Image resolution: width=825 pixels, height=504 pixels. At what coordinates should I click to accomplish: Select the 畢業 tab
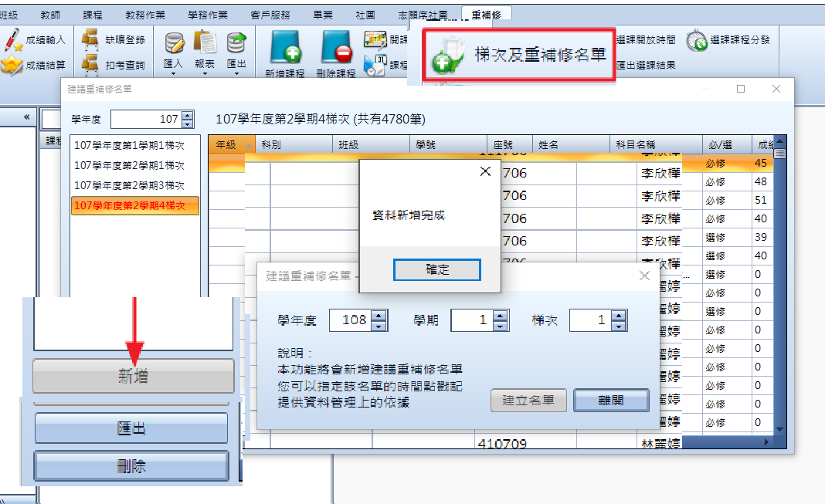(323, 15)
